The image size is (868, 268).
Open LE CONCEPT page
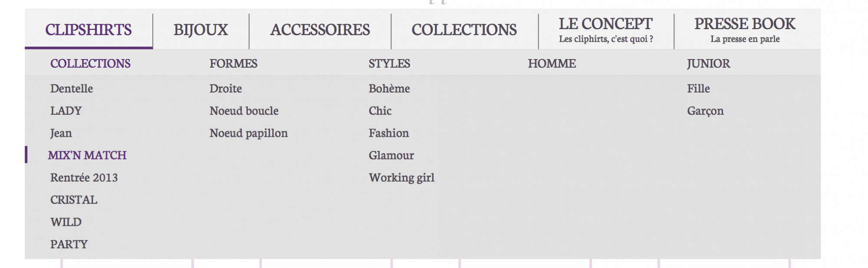[x=606, y=30]
